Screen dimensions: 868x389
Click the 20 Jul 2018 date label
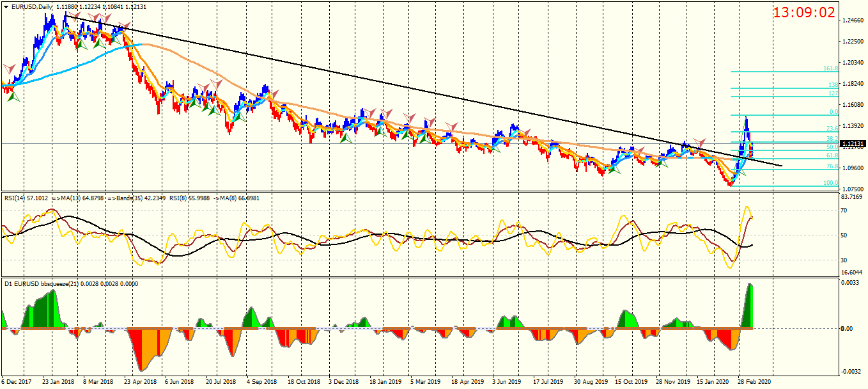[x=220, y=382]
